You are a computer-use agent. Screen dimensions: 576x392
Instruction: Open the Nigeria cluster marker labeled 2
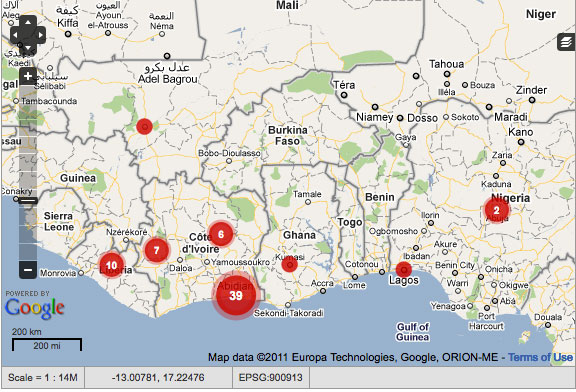(x=497, y=210)
